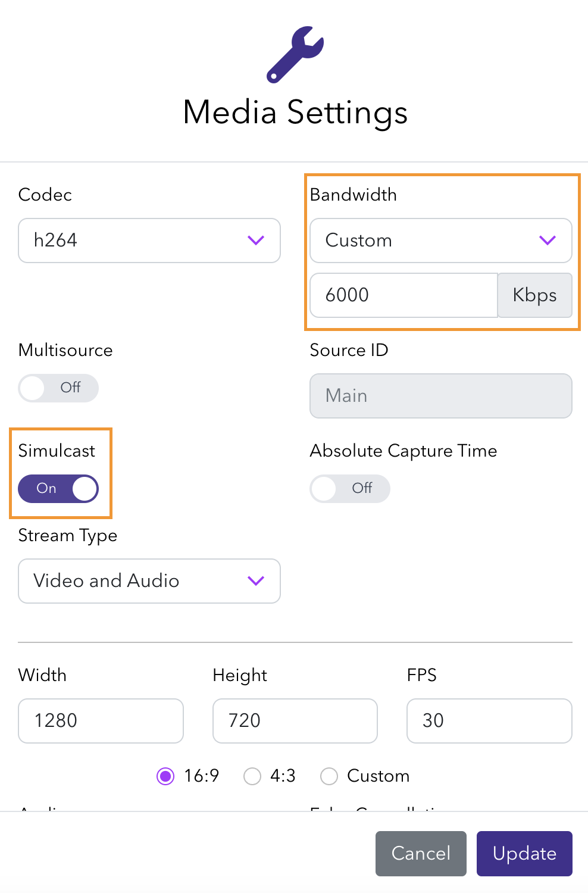Select the 4:3 aspect ratio option
Image resolution: width=588 pixels, height=893 pixels.
tap(252, 776)
